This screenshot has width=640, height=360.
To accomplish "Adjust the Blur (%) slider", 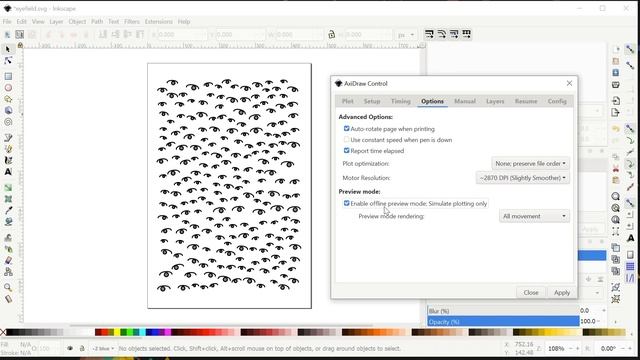I will 503,311.
